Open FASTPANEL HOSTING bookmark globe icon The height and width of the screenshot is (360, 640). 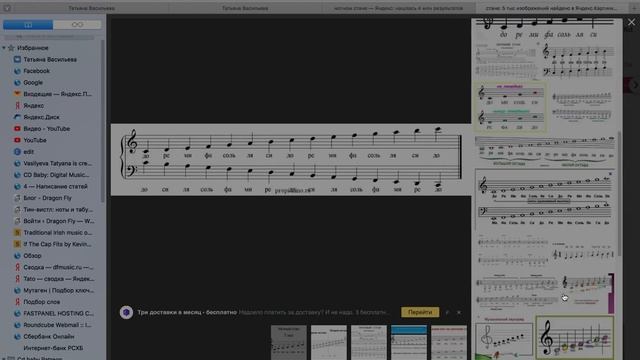(17, 313)
